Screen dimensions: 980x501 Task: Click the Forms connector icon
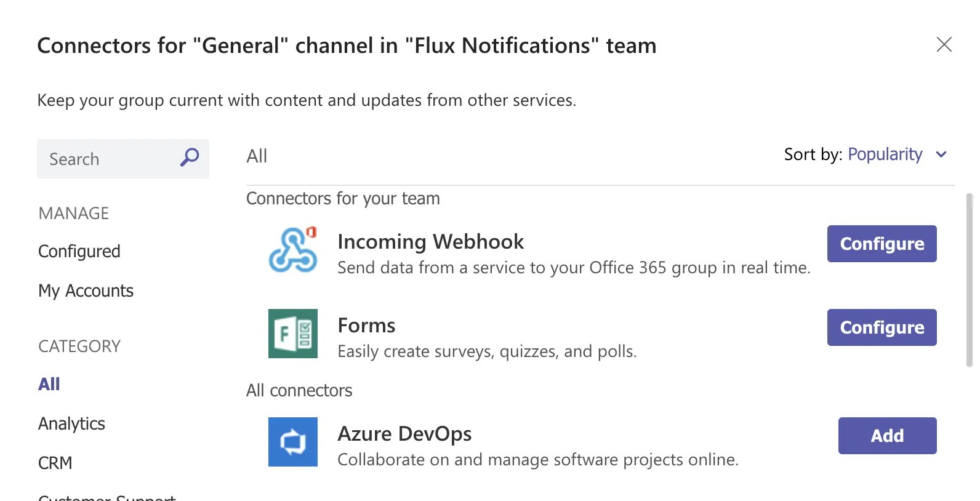[293, 334]
